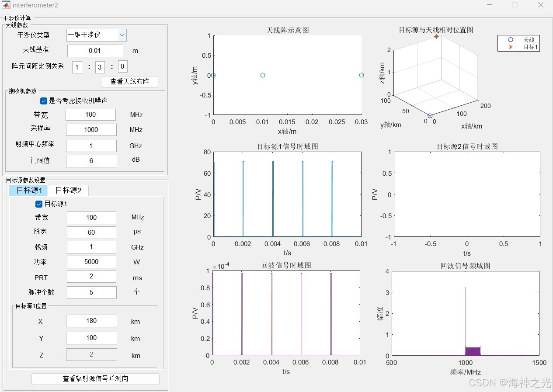Click 门限值 field showing 6
Image resolution: width=553 pixels, height=392 pixels.
(x=91, y=161)
